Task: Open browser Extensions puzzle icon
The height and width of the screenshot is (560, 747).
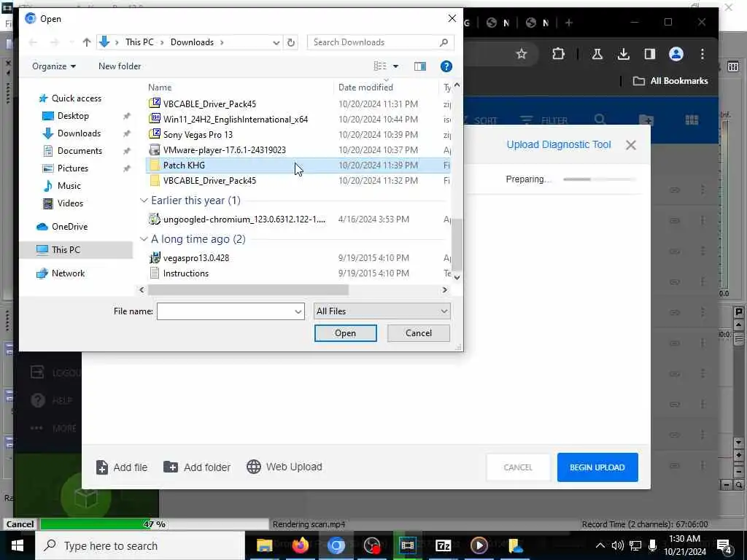Action: tap(558, 54)
